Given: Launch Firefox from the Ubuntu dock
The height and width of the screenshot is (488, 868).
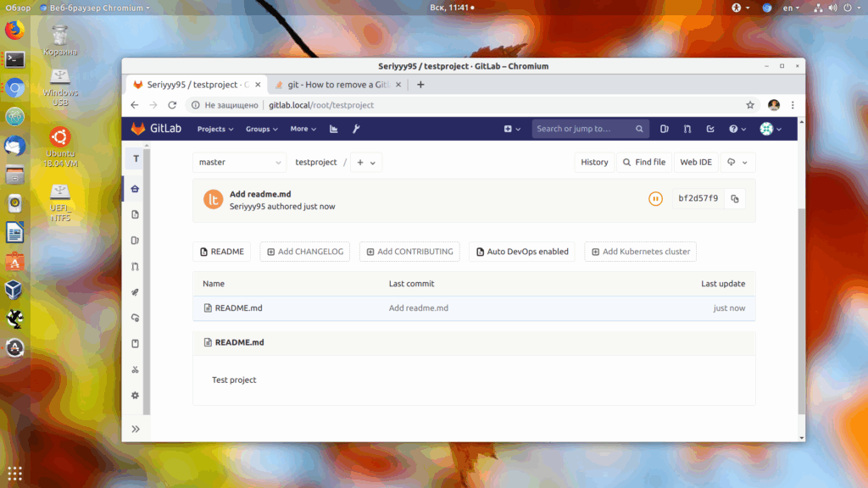Looking at the screenshot, I should (15, 30).
